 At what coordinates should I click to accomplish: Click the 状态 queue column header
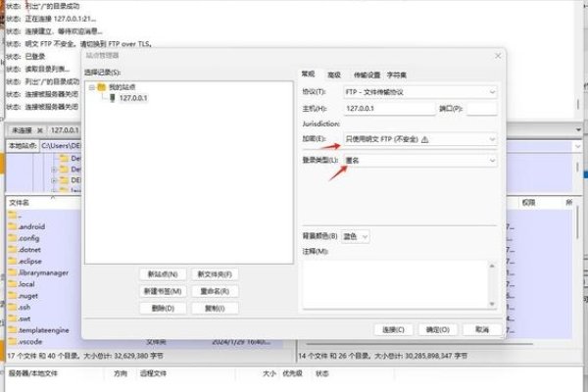click(x=321, y=373)
